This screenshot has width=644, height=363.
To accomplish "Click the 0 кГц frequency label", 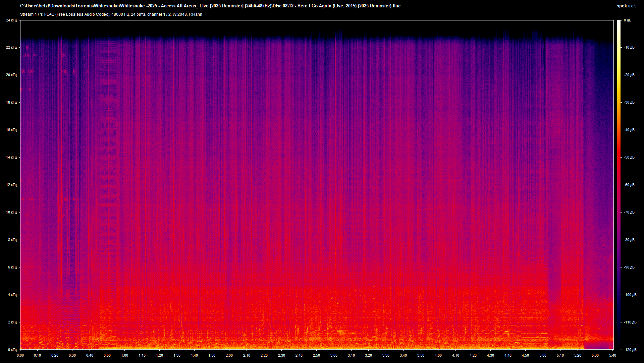I will tap(12, 350).
